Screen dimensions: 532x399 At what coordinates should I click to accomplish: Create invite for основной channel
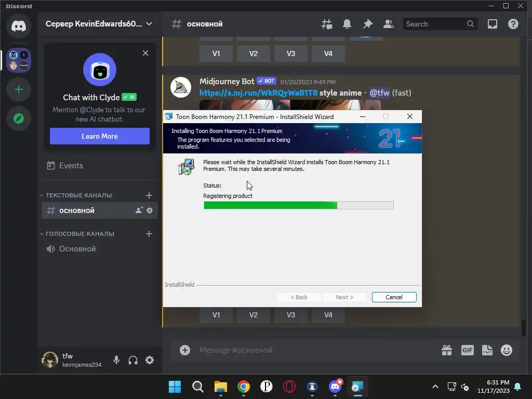tap(139, 210)
